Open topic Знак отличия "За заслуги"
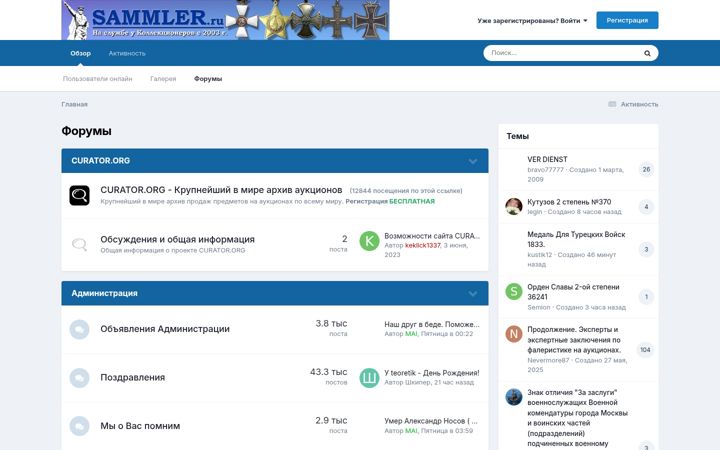The height and width of the screenshot is (450, 720). click(x=577, y=418)
